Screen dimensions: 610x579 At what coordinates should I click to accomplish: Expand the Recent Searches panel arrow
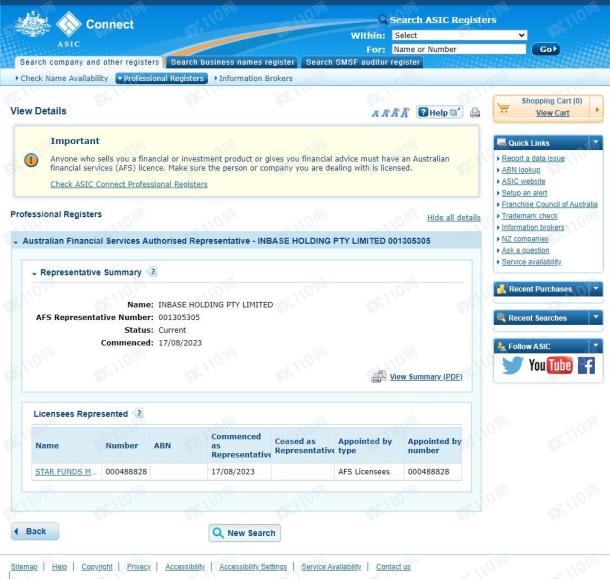tap(595, 318)
